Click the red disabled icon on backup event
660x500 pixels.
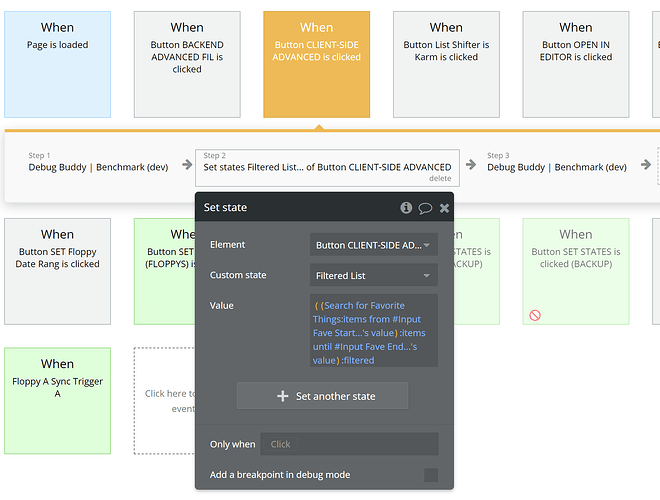click(x=535, y=315)
